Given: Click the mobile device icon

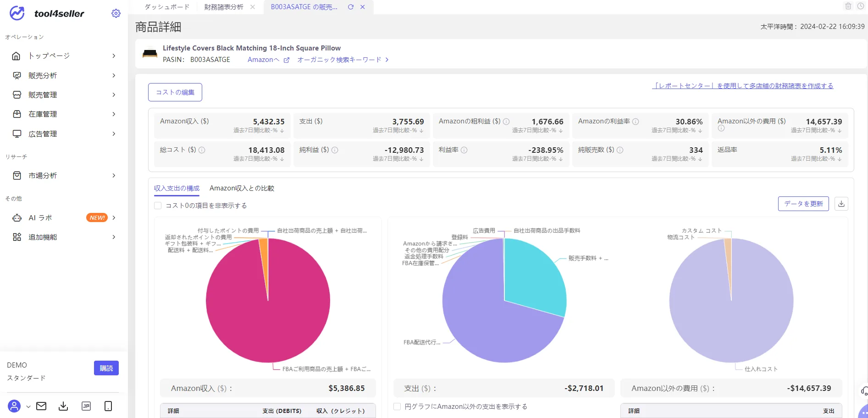Looking at the screenshot, I should pos(108,406).
